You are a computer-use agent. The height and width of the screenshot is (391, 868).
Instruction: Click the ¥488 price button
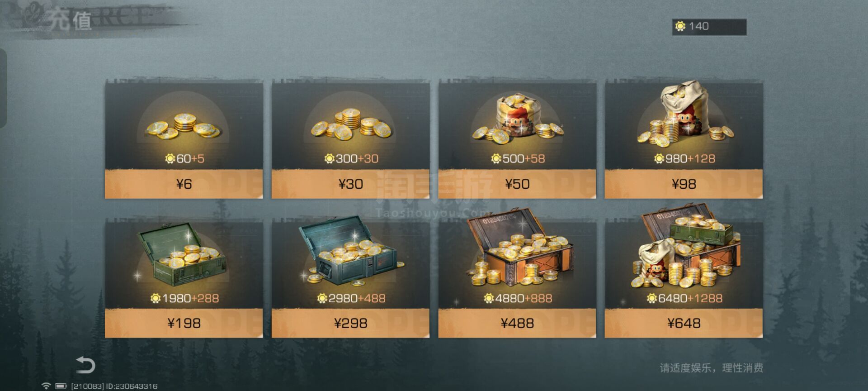click(517, 323)
